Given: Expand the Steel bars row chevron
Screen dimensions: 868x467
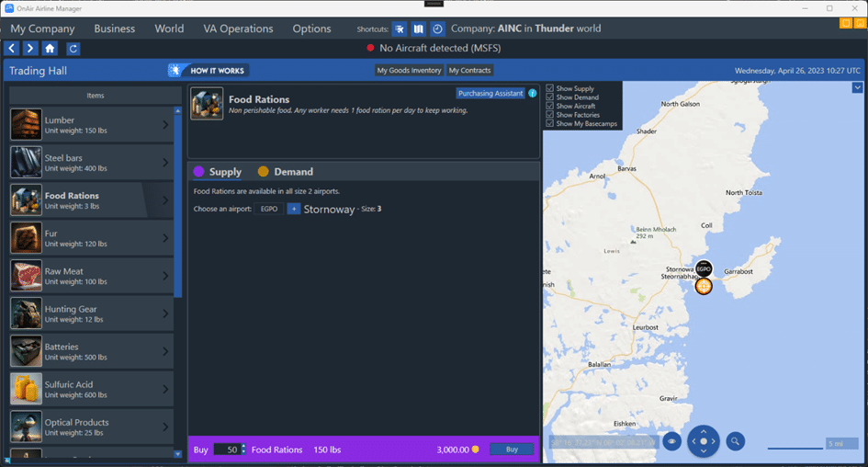Looking at the screenshot, I should [x=165, y=163].
